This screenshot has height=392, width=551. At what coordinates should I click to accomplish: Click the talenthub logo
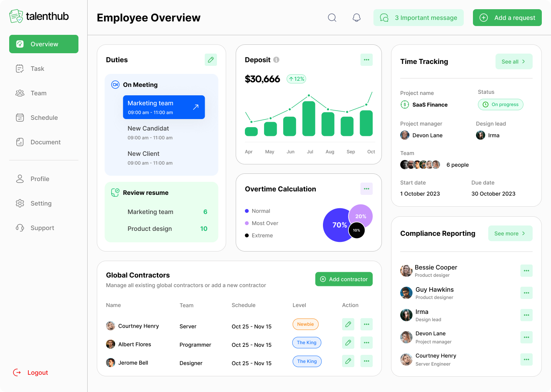(39, 16)
